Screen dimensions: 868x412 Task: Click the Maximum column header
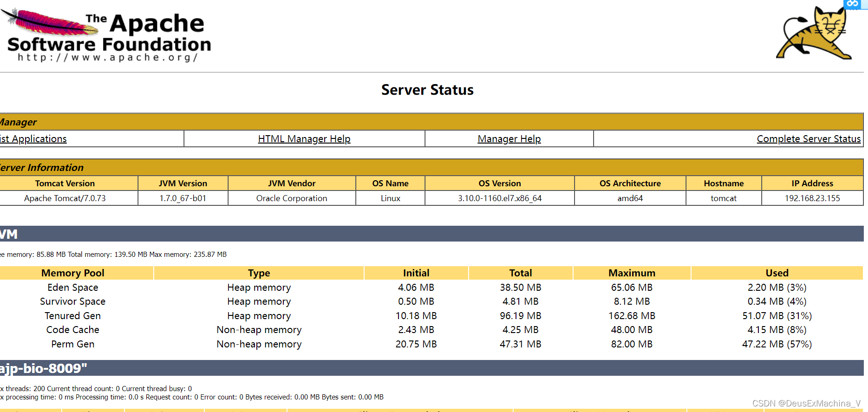click(x=632, y=273)
